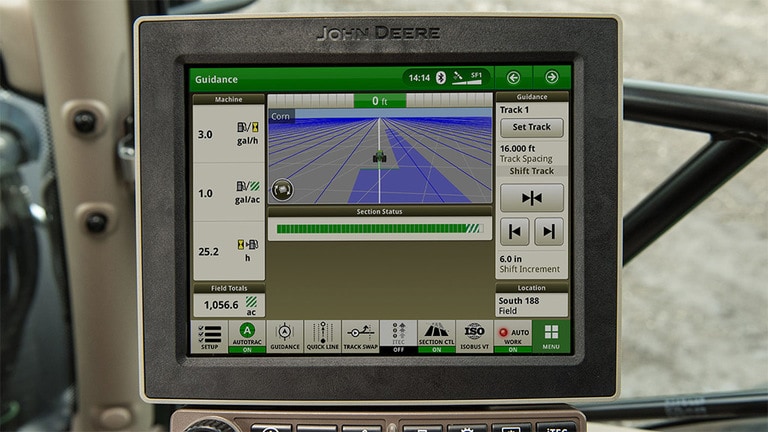Viewport: 768px width, 432px height.
Task: Toggle Section Control shortcut
Action: (x=436, y=336)
